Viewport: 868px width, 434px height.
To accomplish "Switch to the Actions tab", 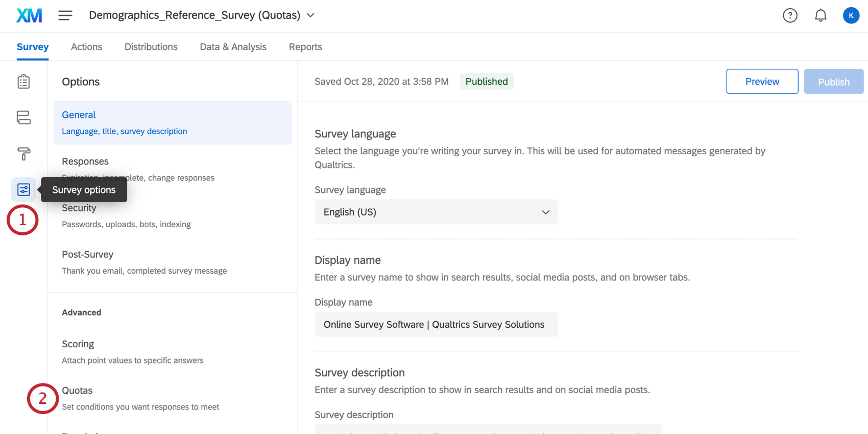I will [86, 47].
